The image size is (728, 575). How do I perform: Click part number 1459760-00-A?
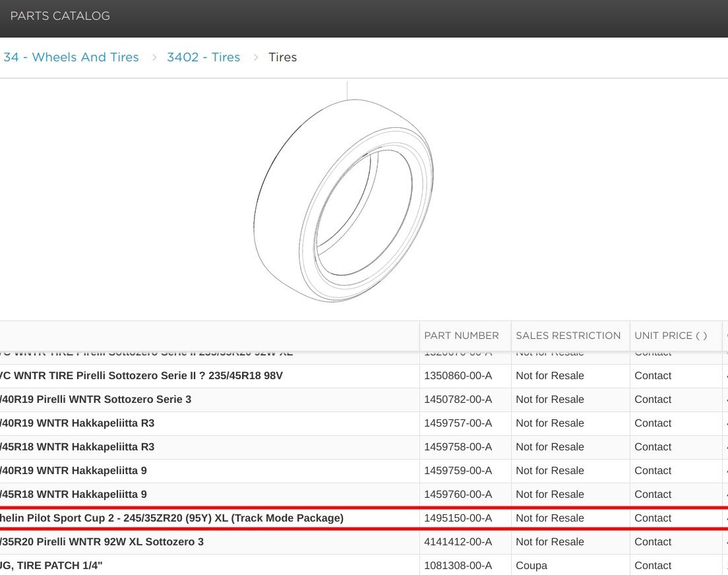(x=458, y=494)
